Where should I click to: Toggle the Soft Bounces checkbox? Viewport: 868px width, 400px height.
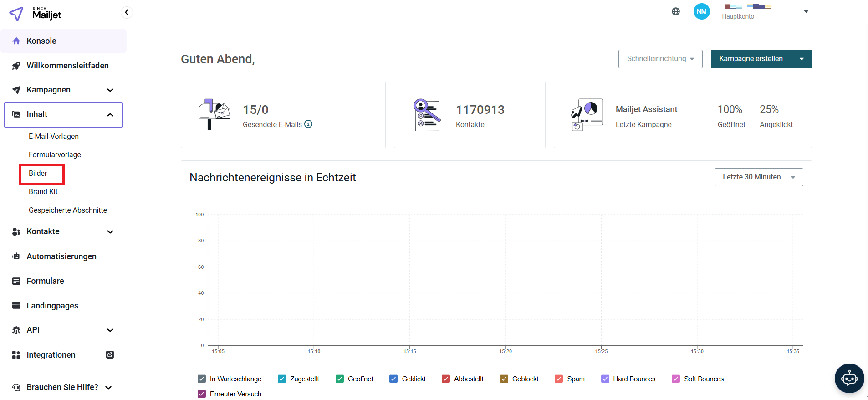pyautogui.click(x=676, y=379)
